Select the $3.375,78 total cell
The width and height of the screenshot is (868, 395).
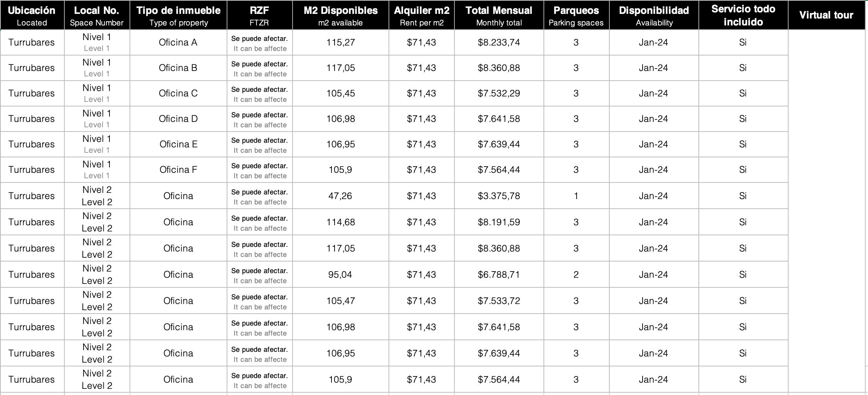tap(499, 196)
